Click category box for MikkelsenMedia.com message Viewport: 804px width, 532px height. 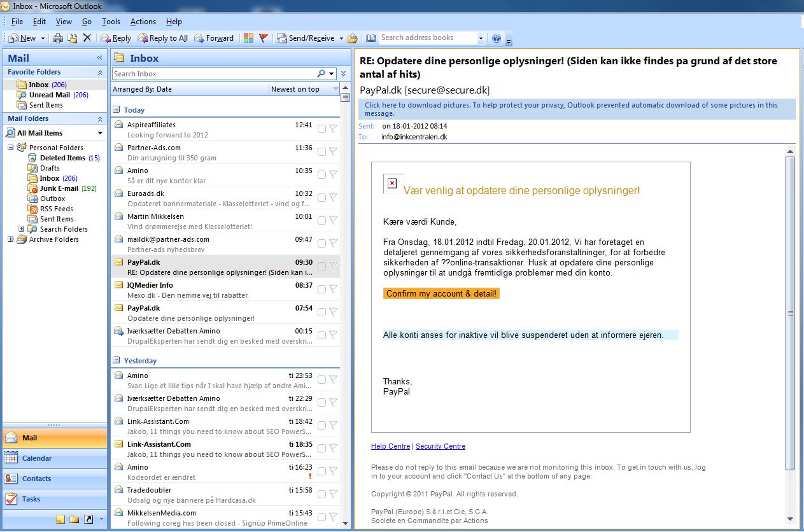click(321, 517)
